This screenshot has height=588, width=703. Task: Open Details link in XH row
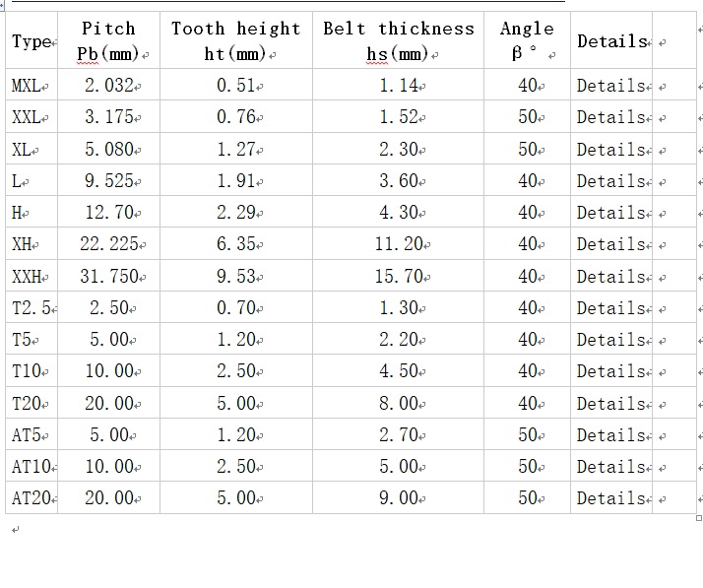pos(609,244)
